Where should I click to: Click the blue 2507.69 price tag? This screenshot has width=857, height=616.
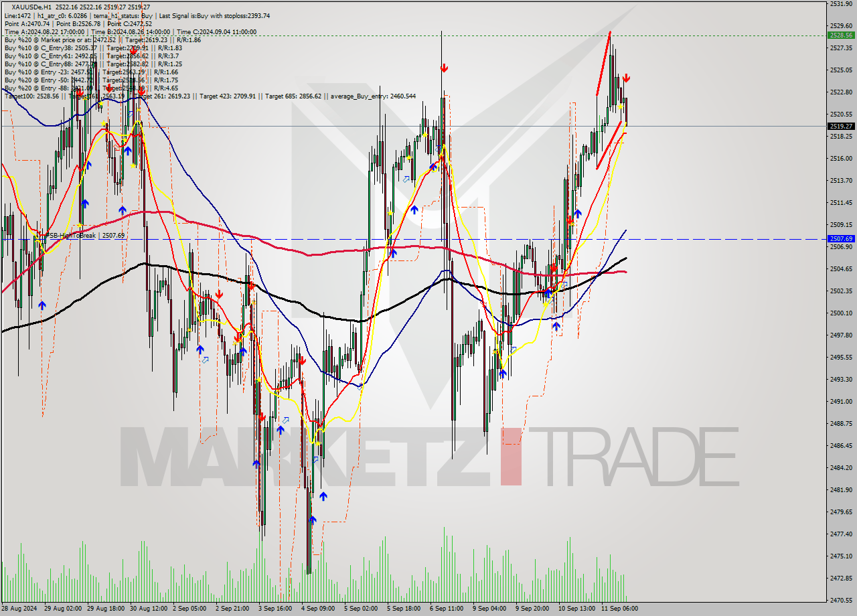pyautogui.click(x=841, y=238)
